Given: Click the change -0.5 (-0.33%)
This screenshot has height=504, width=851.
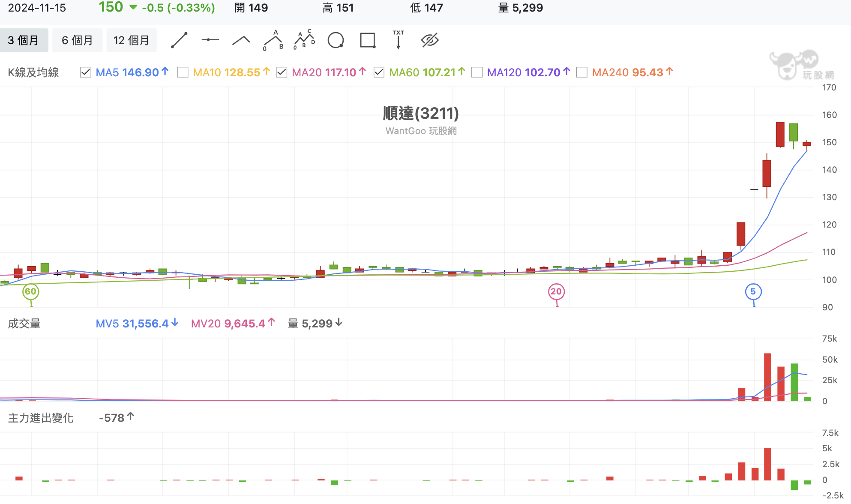Looking at the screenshot, I should click(178, 8).
